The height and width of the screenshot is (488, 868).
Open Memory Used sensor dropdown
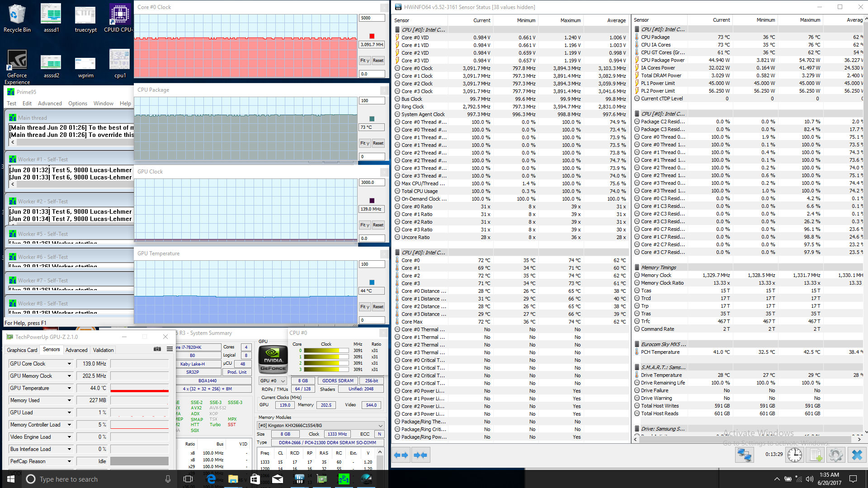(x=69, y=400)
